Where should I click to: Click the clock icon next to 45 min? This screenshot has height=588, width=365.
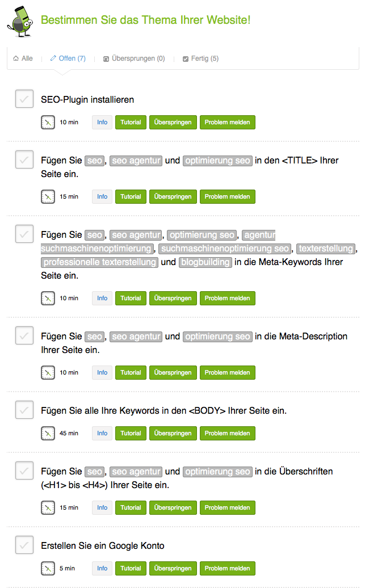(x=48, y=433)
